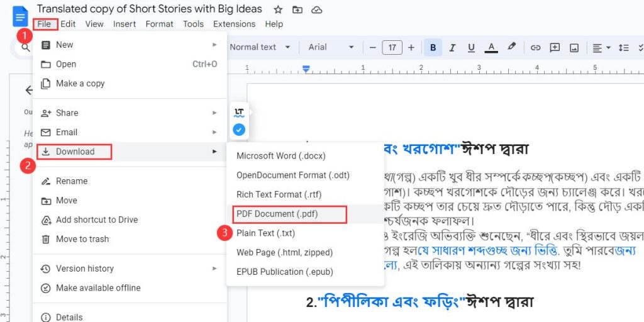644x322 pixels.
Task: Download as Plain Text (.txt)
Action: [305, 233]
